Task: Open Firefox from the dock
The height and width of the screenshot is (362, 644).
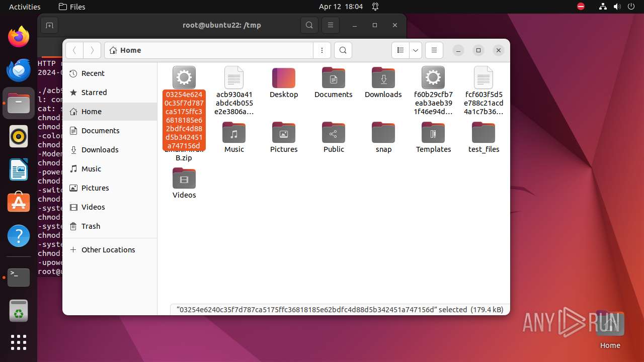Action: point(19,37)
